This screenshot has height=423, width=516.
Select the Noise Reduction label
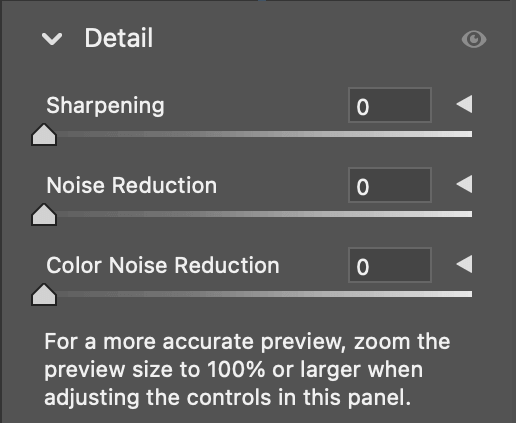point(132,185)
